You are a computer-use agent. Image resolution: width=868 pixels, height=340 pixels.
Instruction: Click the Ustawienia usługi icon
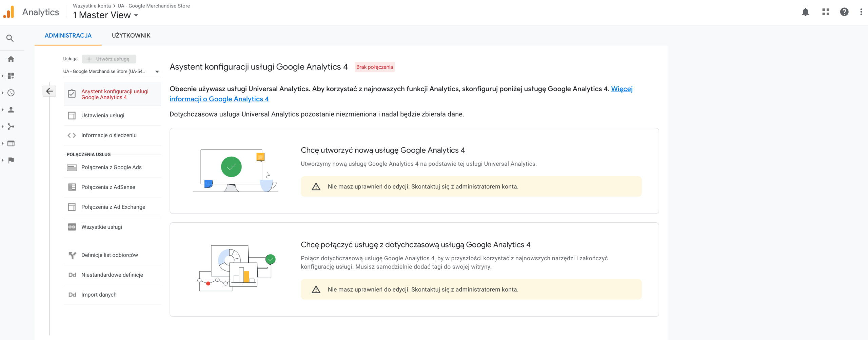click(72, 116)
